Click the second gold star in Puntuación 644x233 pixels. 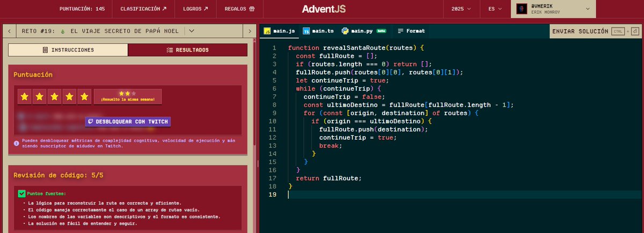tap(39, 97)
